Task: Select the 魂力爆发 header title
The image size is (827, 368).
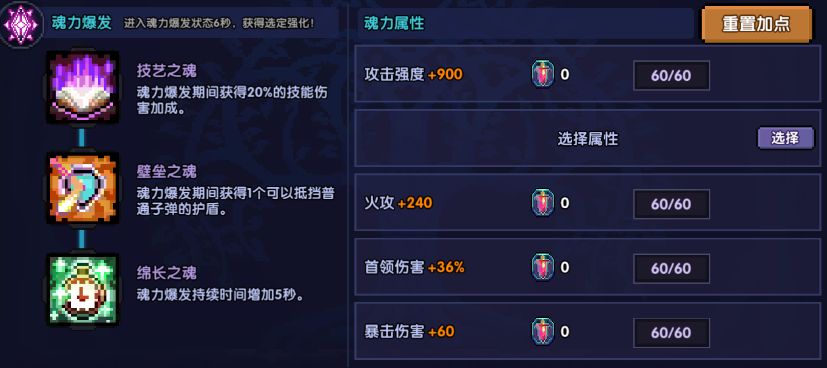Action: pyautogui.click(x=81, y=23)
